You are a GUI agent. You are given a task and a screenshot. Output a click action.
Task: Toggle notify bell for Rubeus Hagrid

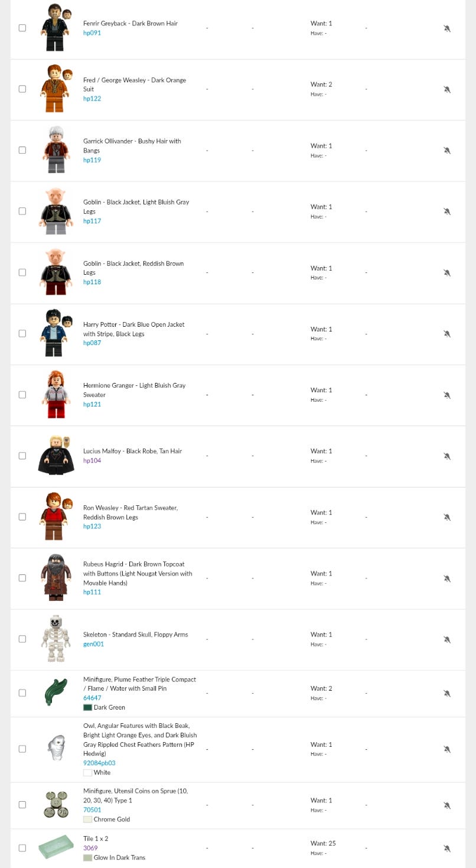click(447, 578)
